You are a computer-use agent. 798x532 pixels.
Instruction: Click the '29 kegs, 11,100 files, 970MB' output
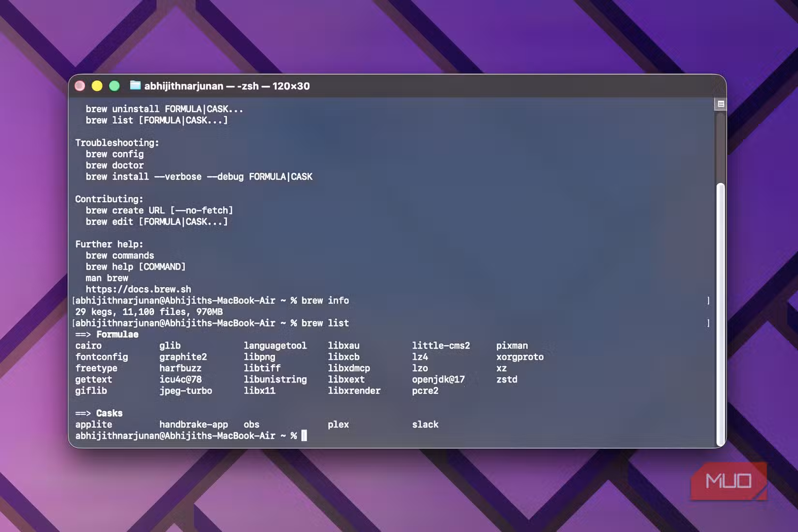[149, 312]
